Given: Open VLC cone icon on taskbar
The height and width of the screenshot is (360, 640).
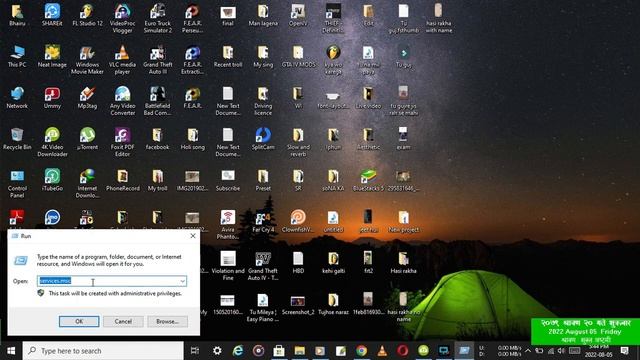Looking at the screenshot, I should (382, 351).
